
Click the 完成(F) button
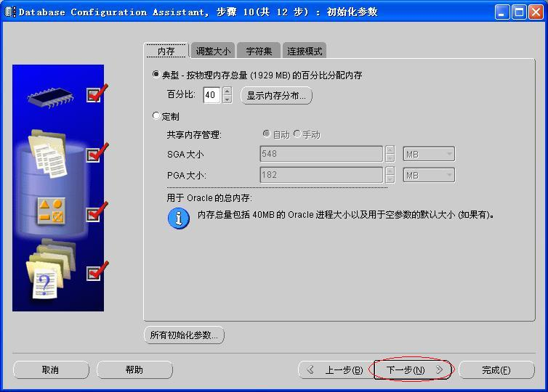coord(496,370)
